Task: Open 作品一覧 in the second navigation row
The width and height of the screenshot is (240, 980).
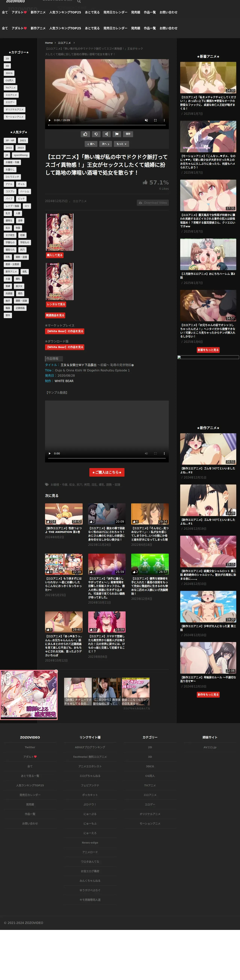Action: point(150,29)
